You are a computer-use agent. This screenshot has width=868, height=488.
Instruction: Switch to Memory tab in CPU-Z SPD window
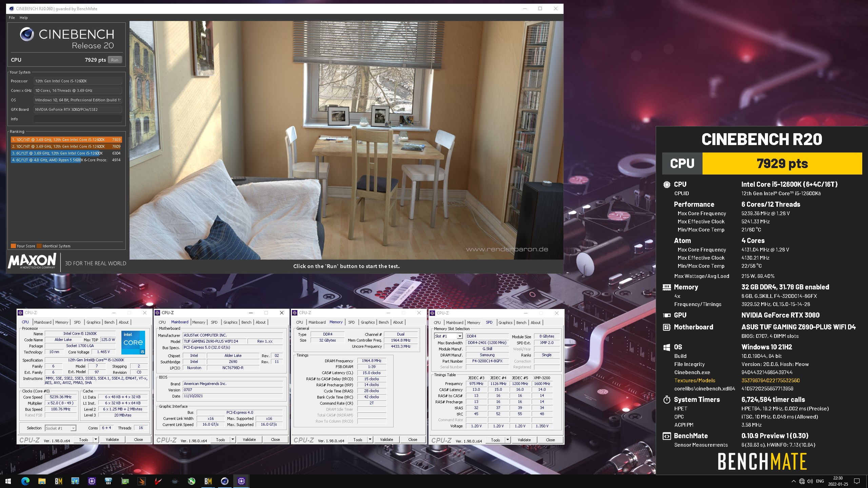click(x=473, y=323)
